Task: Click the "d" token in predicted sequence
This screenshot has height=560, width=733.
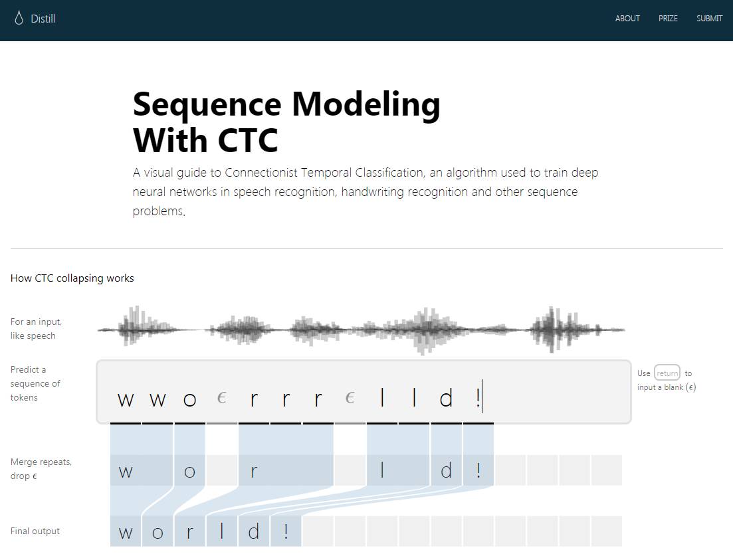Action: pos(446,399)
